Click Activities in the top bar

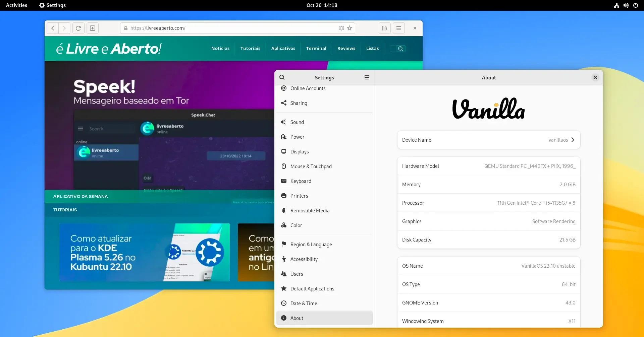(16, 5)
